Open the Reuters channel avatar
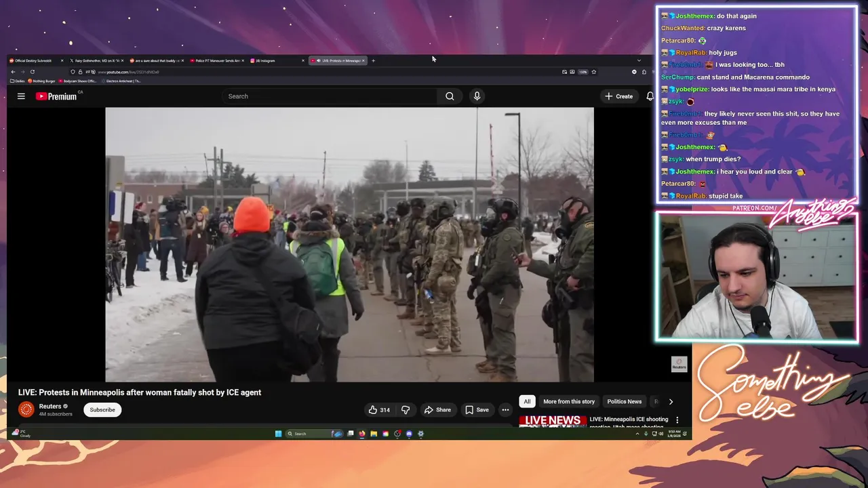This screenshot has width=868, height=488. point(26,409)
